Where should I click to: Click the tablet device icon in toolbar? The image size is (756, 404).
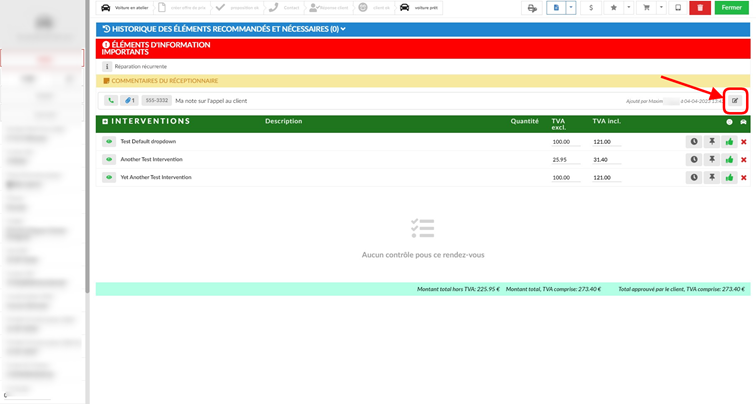click(678, 8)
